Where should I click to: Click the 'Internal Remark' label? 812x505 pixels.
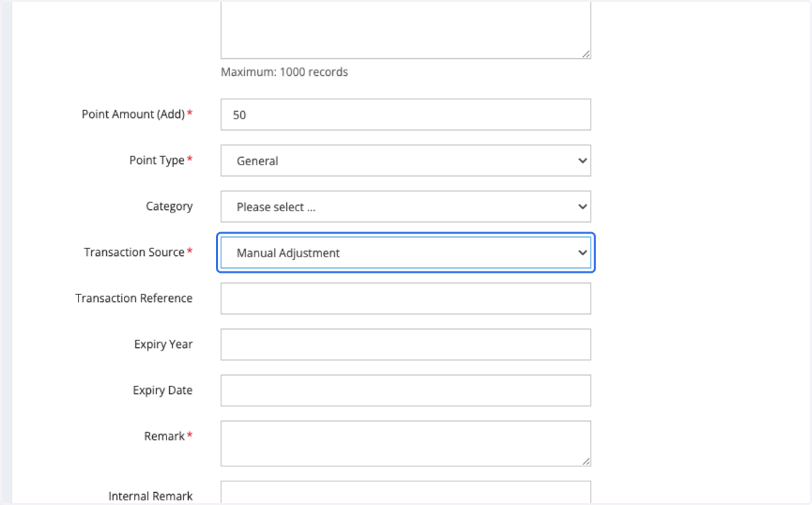pos(150,496)
